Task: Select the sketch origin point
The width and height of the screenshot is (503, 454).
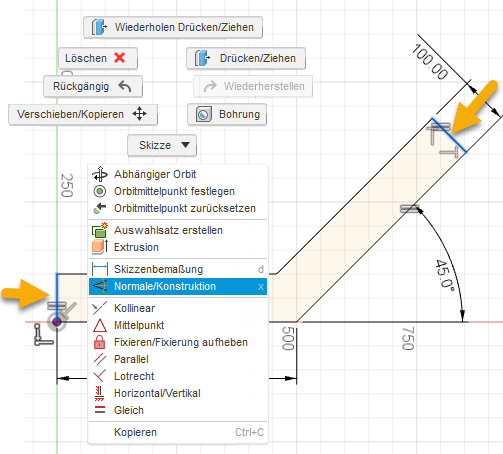Action: pos(57,322)
